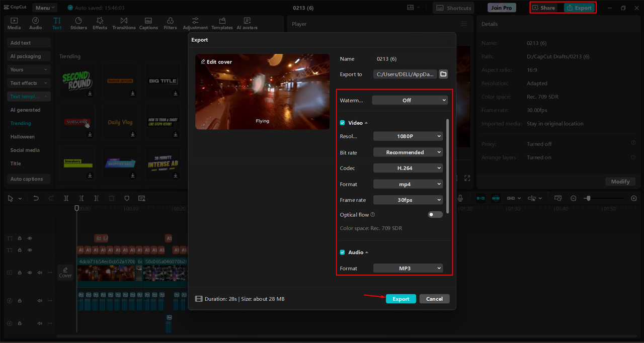This screenshot has width=644, height=343.
Task: Toggle the main track magnet
Action: 480,199
